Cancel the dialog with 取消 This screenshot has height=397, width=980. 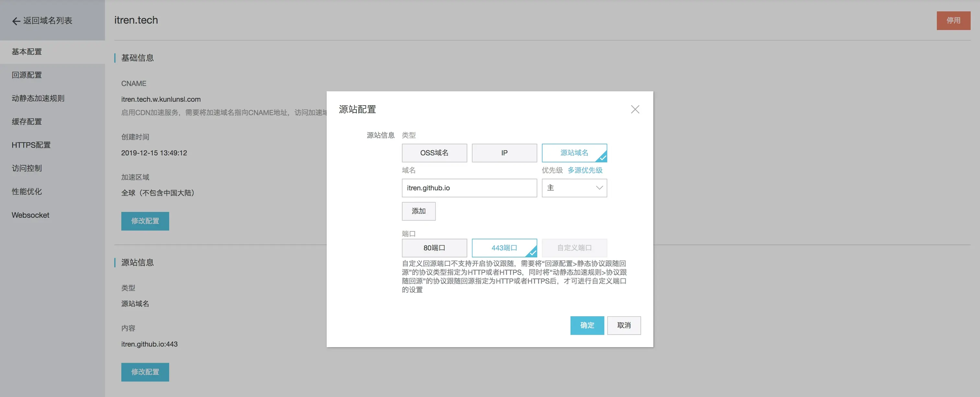[x=624, y=325]
